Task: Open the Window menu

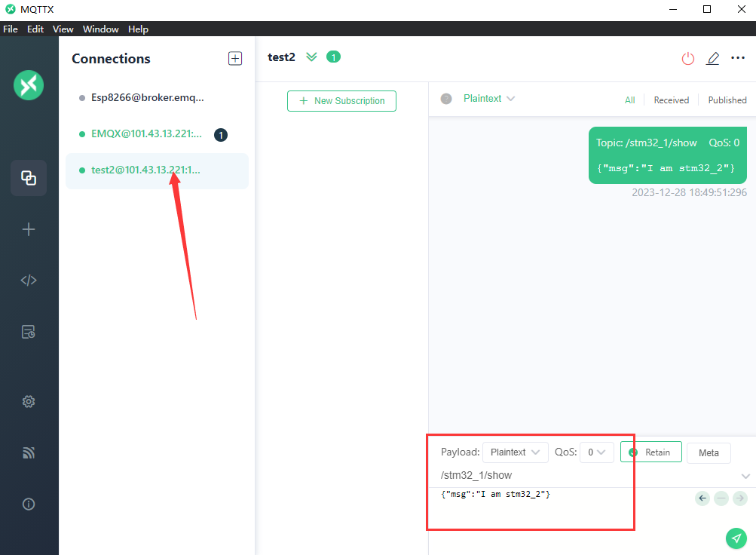Action: 101,29
